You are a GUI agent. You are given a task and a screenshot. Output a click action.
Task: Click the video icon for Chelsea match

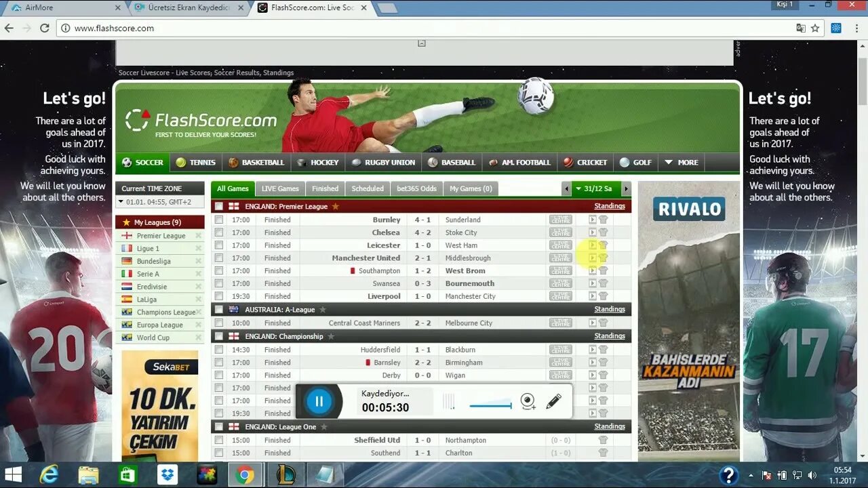592,232
